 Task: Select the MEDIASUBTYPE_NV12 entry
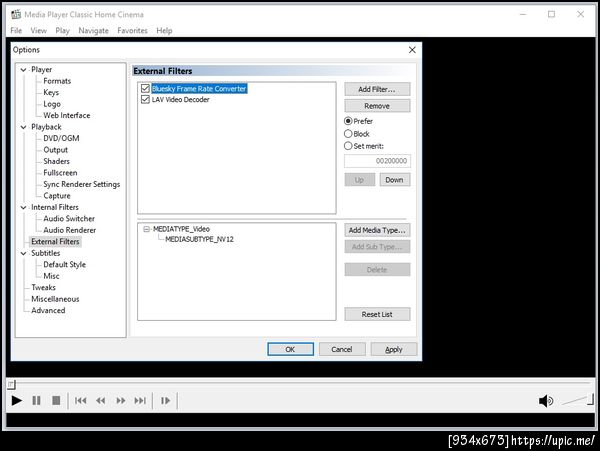[x=199, y=239]
